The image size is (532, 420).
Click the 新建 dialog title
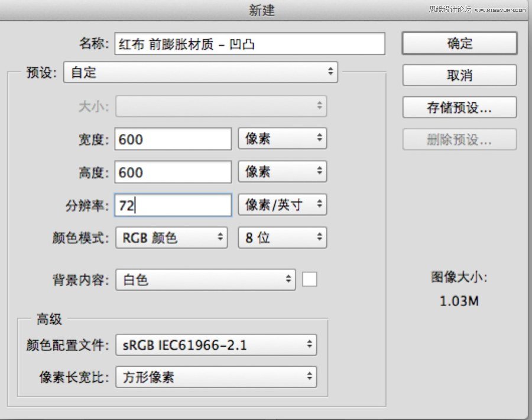click(x=262, y=10)
